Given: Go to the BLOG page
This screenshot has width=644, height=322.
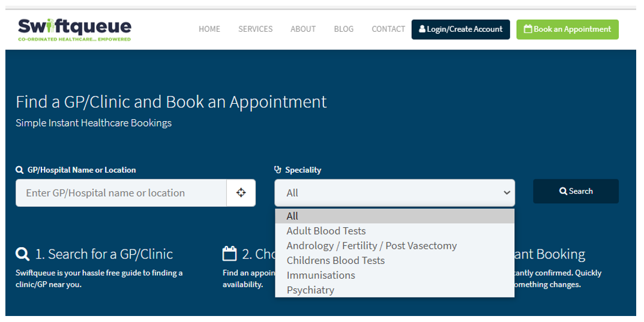Looking at the screenshot, I should click(344, 29).
